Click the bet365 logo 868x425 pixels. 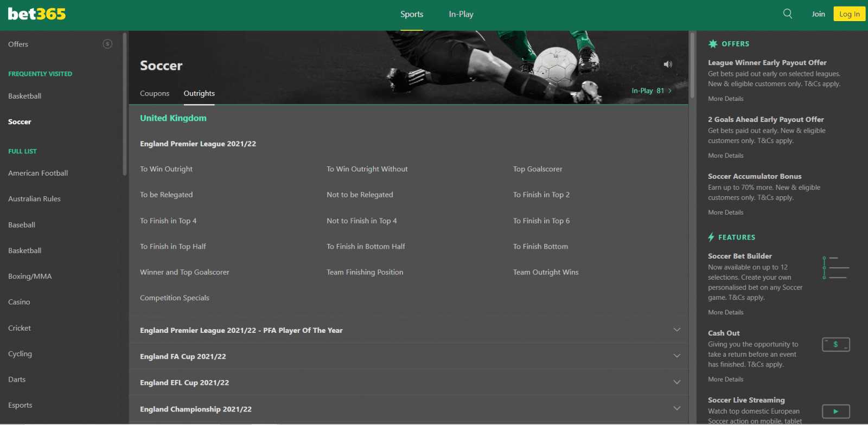[37, 14]
